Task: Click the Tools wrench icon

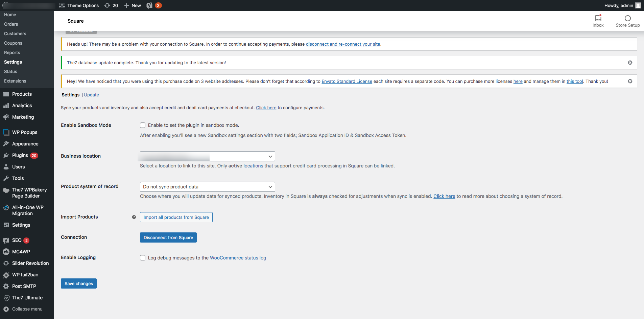Action: coord(6,178)
